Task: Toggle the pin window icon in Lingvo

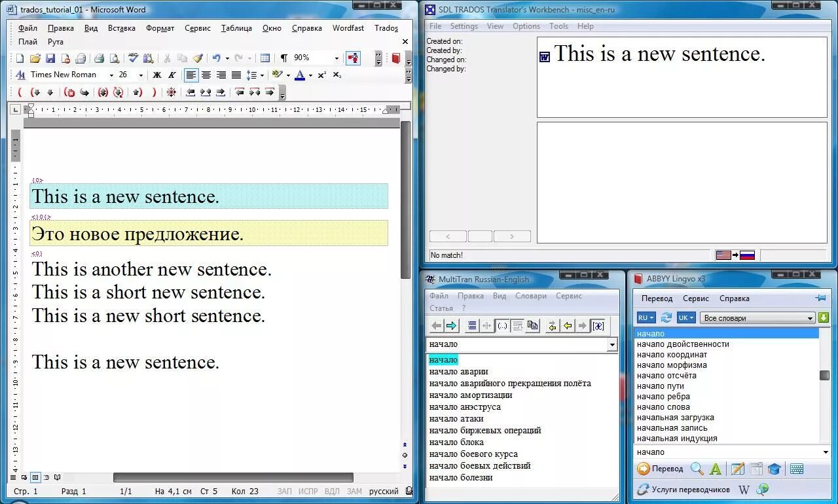Action: coord(821,298)
